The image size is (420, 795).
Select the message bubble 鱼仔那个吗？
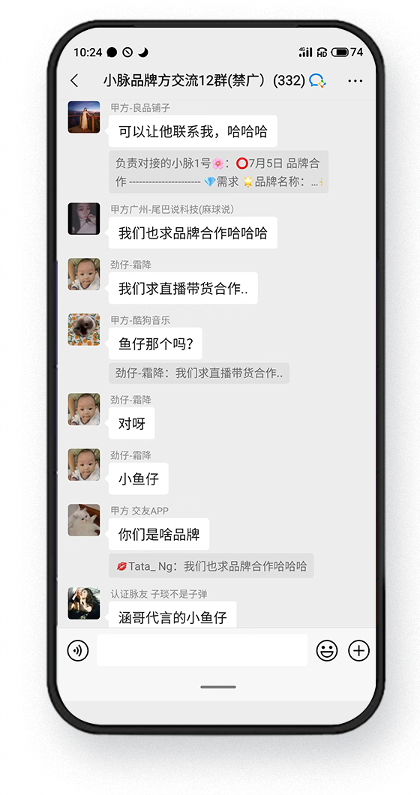(x=155, y=344)
